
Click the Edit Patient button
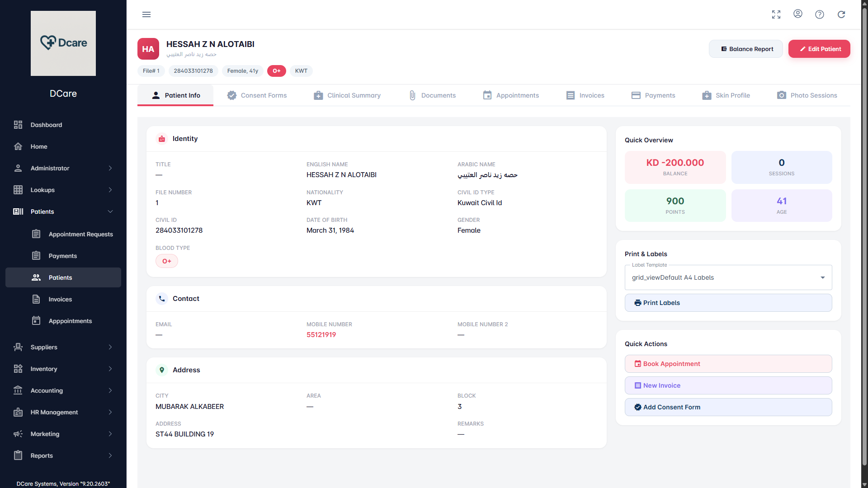point(819,49)
